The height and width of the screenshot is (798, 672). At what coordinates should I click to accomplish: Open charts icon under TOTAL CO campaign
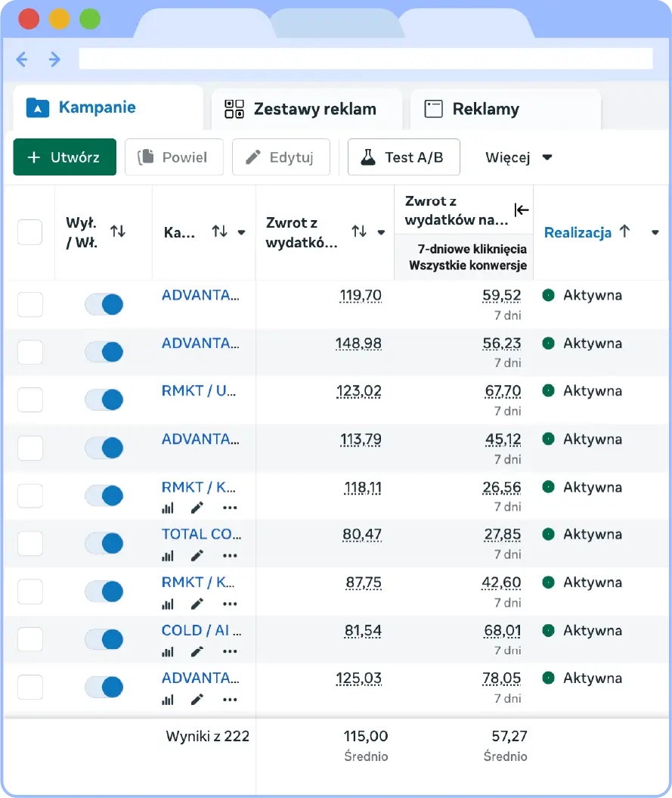pyautogui.click(x=168, y=556)
